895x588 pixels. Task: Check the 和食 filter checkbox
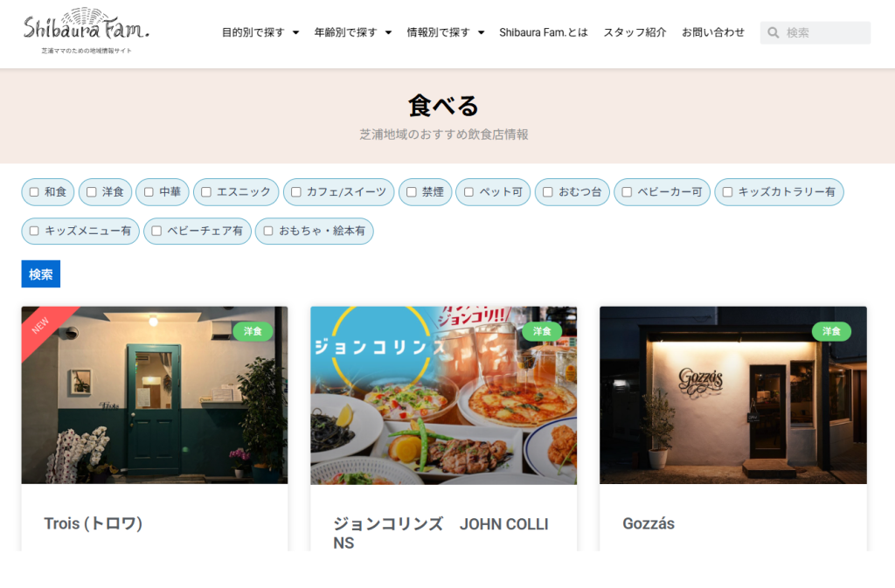[34, 192]
